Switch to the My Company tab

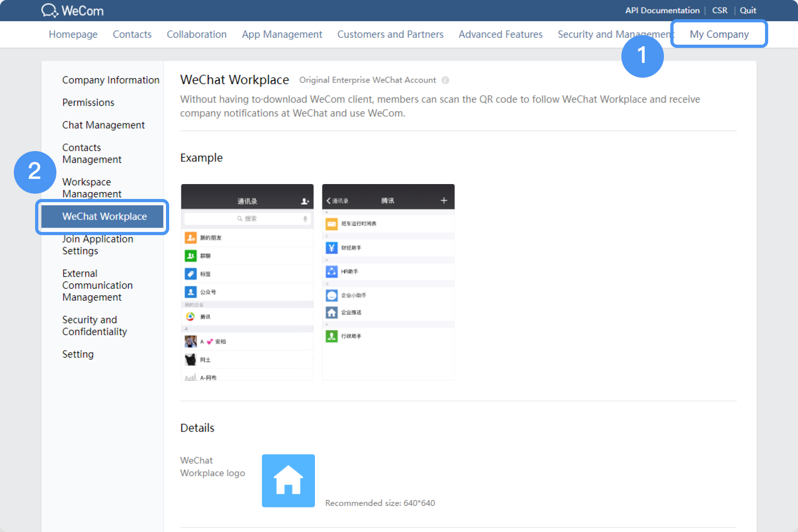[719, 34]
